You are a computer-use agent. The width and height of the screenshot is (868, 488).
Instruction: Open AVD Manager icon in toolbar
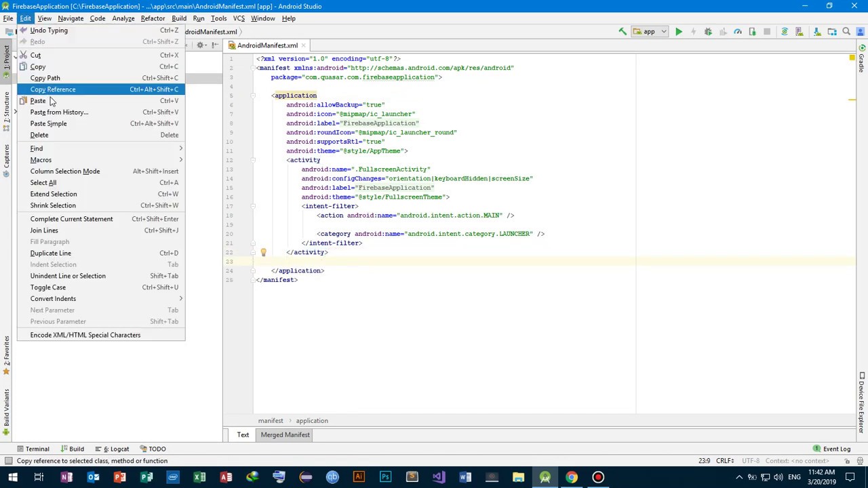pyautogui.click(x=800, y=32)
